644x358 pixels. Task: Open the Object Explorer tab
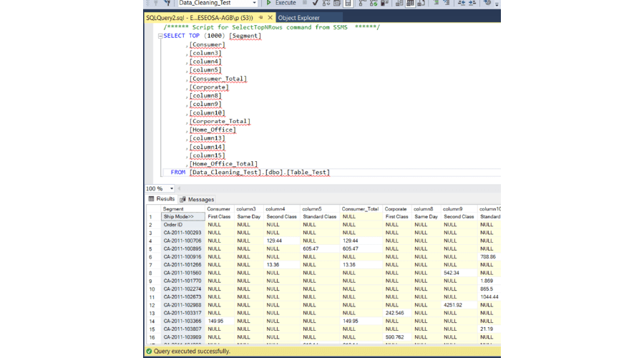298,18
